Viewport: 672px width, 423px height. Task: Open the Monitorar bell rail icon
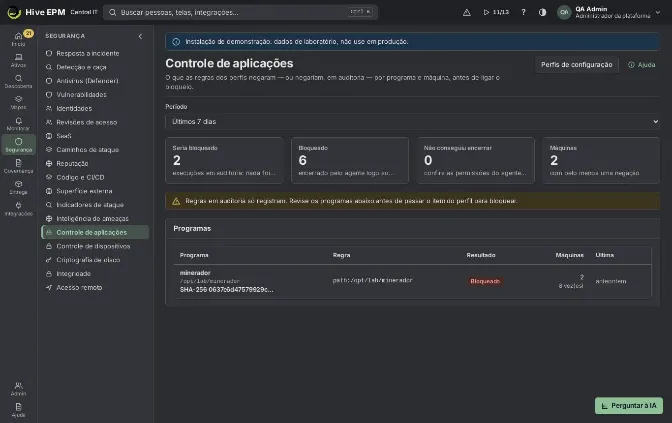[x=18, y=123]
